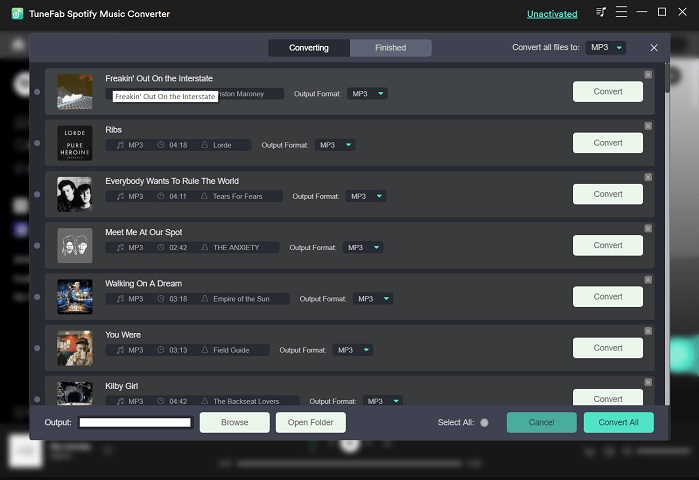Click the Walking On A Dream title

(144, 283)
